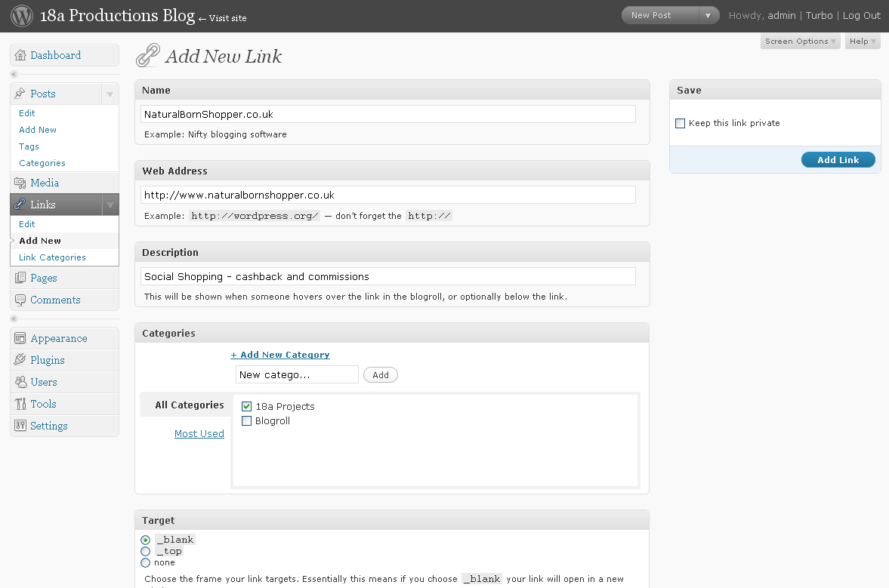Uncheck the 18a Projects category
The height and width of the screenshot is (588, 889).
click(x=247, y=406)
